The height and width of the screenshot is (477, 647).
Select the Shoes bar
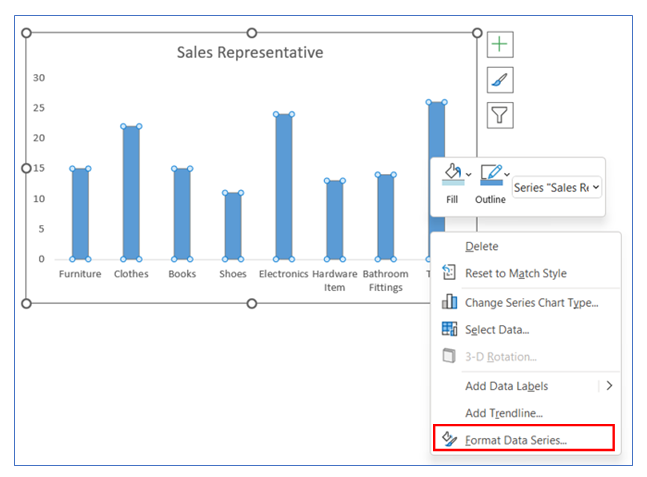pyautogui.click(x=233, y=226)
